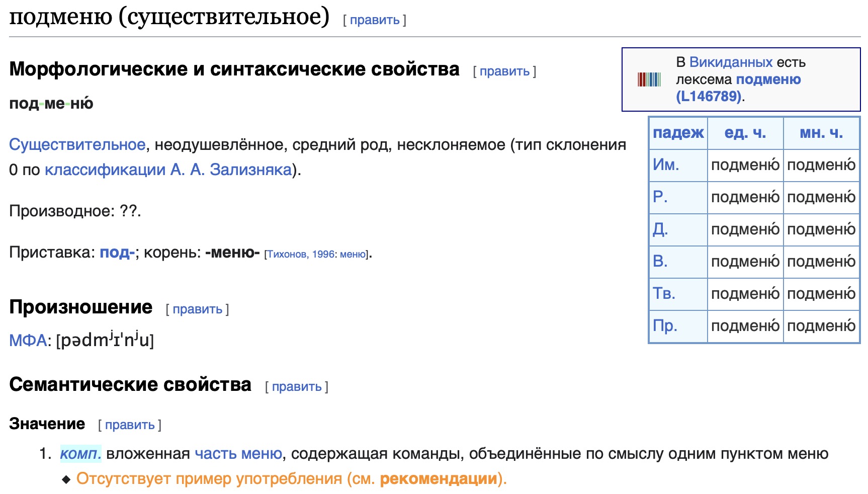
Task: Open the Тихонов, 1996 reference
Action: pos(301,255)
